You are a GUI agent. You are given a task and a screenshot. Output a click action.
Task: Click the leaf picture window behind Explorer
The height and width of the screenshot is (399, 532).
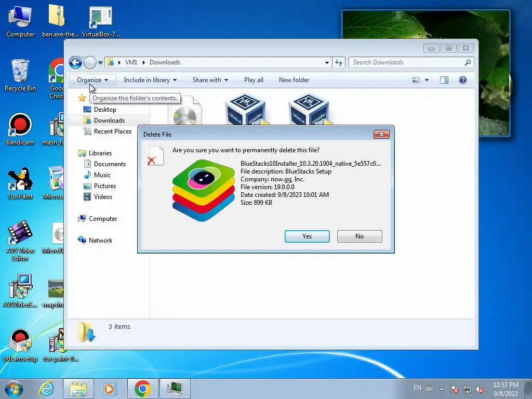[495, 73]
